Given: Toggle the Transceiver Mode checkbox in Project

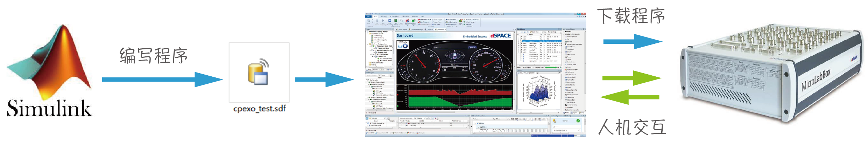Looking at the screenshot, I should tap(372, 46).
